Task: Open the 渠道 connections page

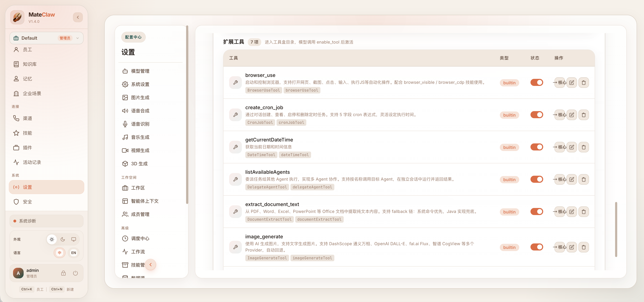Action: 47,118
